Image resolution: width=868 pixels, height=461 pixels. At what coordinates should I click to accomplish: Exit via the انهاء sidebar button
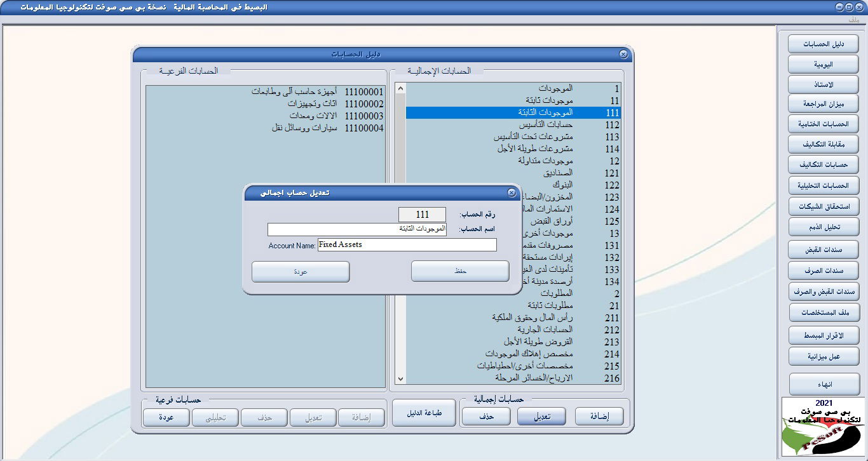coord(824,384)
